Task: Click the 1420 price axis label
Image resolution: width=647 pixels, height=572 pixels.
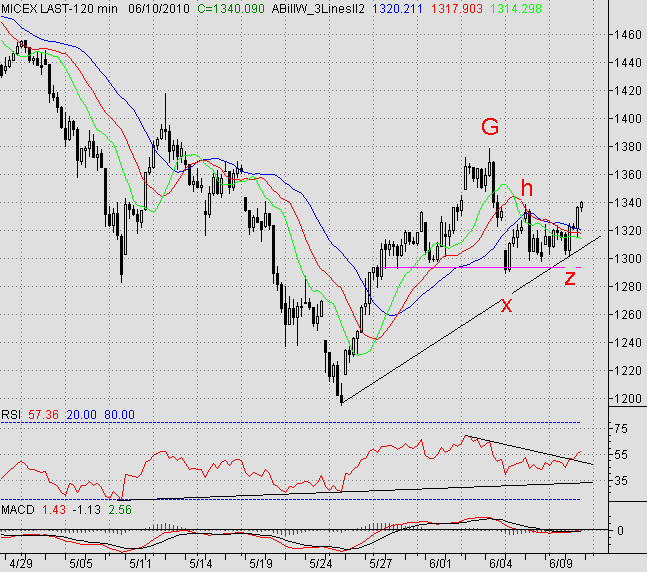Action: point(628,91)
